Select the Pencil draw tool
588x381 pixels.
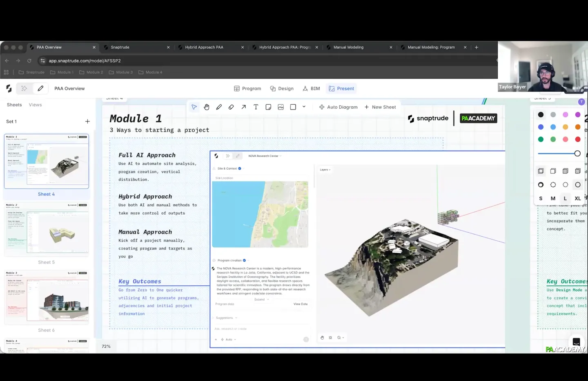click(x=219, y=107)
